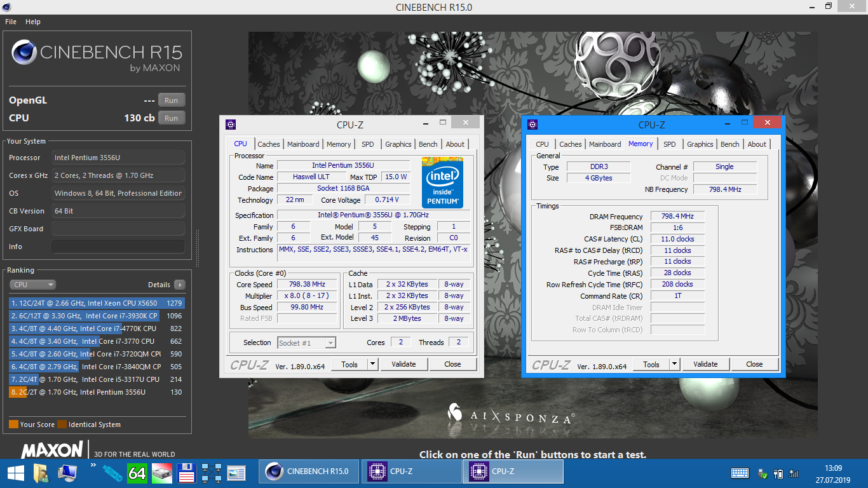Launch the network diagram taskbar icon

click(x=211, y=473)
